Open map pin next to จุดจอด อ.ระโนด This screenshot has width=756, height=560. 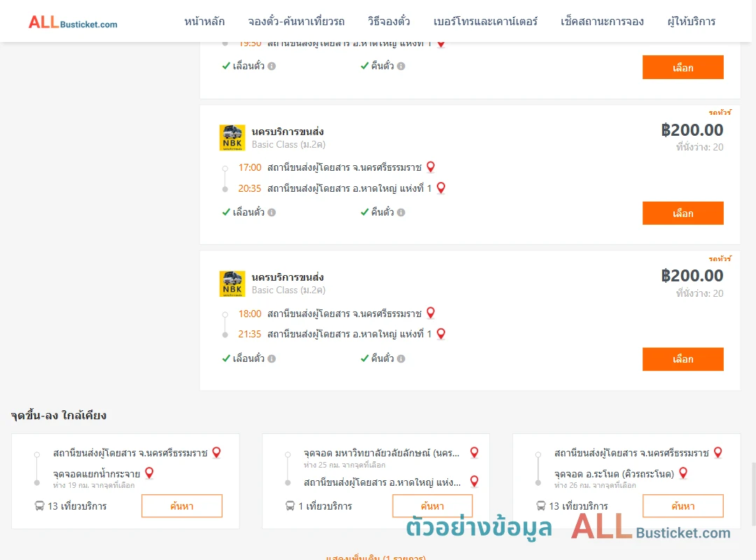683,473
